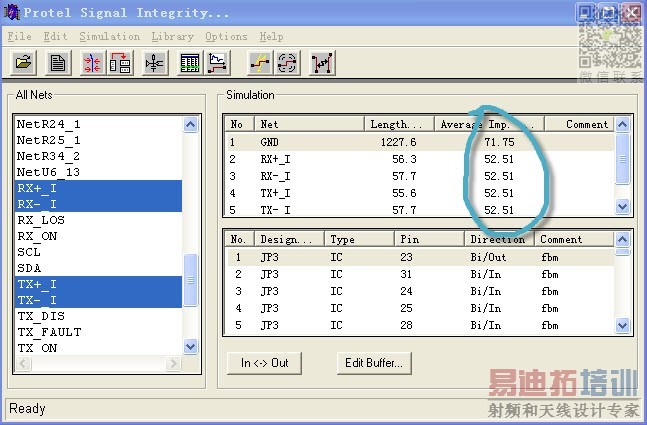Open the Options menu
The image size is (647, 425).
click(226, 37)
